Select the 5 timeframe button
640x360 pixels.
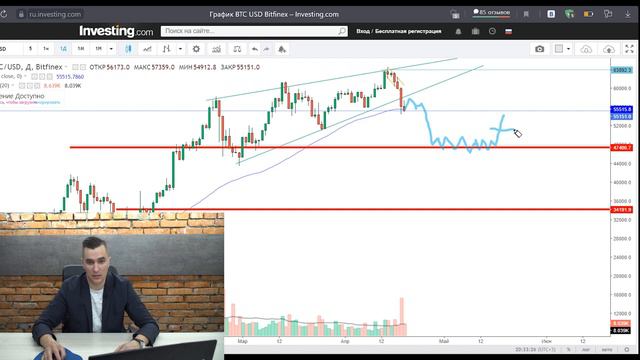30,49
